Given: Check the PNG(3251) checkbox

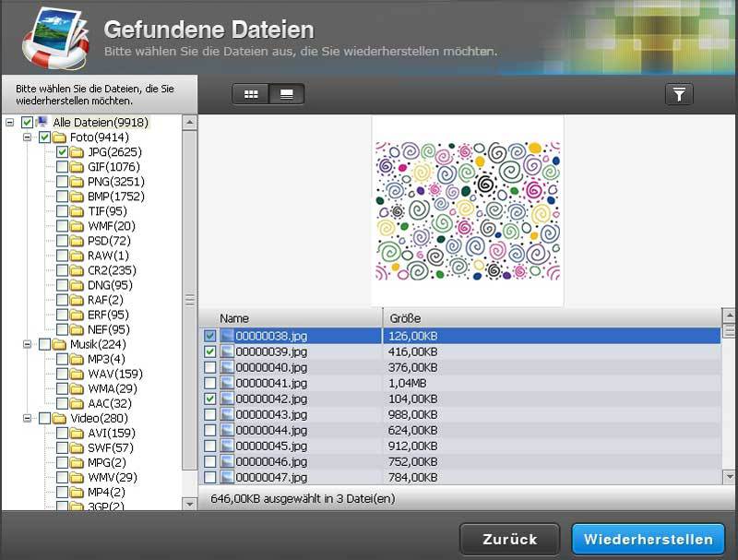Looking at the screenshot, I should tap(62, 182).
